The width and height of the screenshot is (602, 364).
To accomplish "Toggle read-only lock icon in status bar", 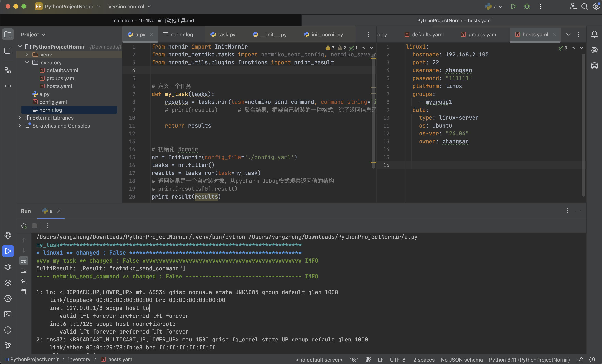I will 580,360.
